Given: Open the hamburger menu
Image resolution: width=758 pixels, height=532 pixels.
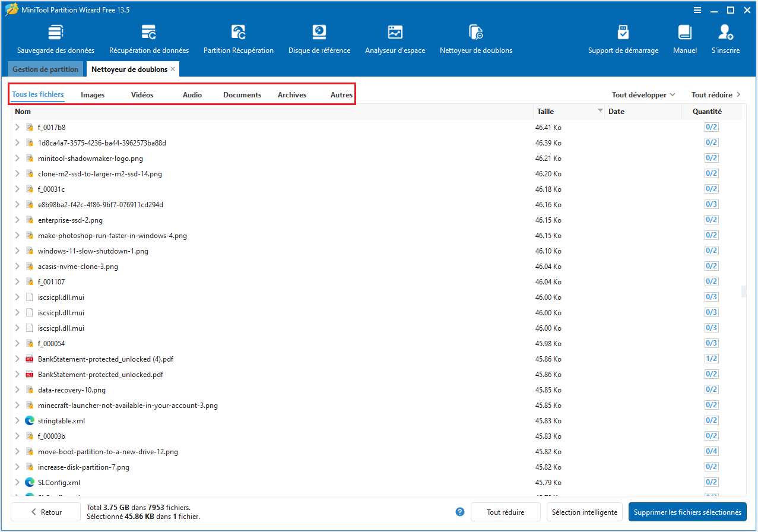Looking at the screenshot, I should coord(696,9).
